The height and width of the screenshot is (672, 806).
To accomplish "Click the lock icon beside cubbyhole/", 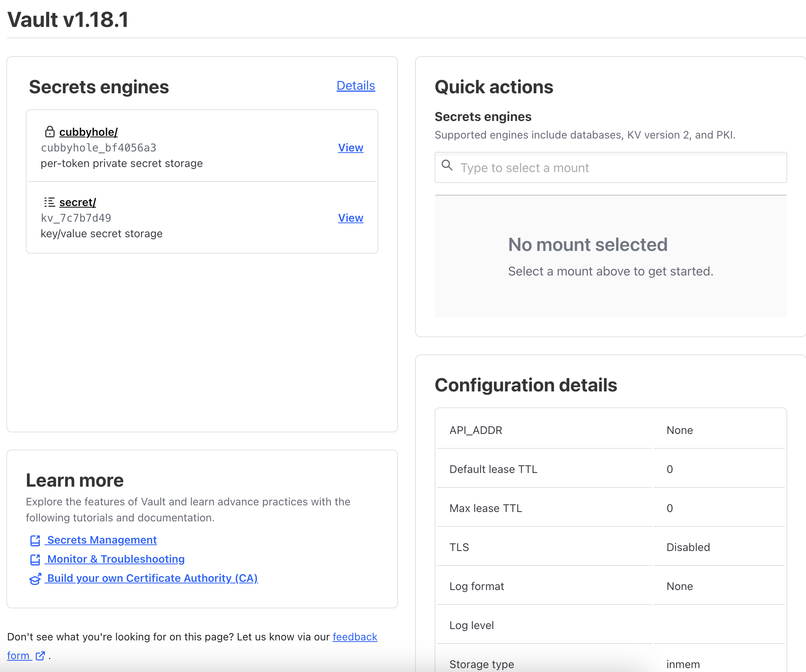I will coord(50,132).
